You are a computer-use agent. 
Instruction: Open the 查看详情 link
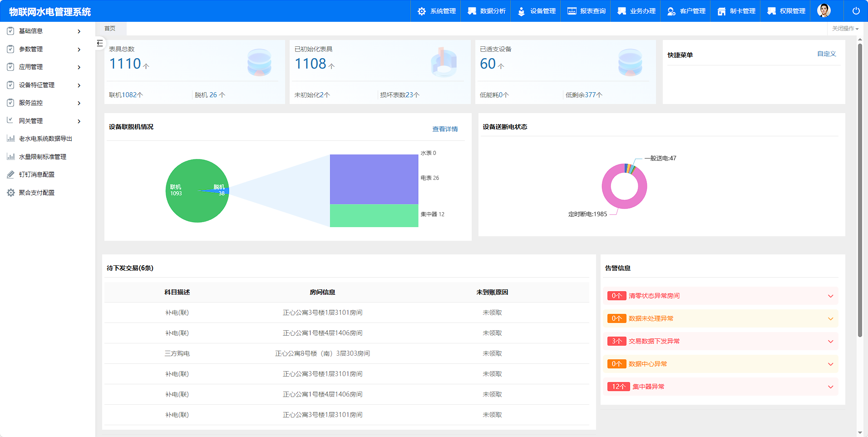click(x=445, y=129)
